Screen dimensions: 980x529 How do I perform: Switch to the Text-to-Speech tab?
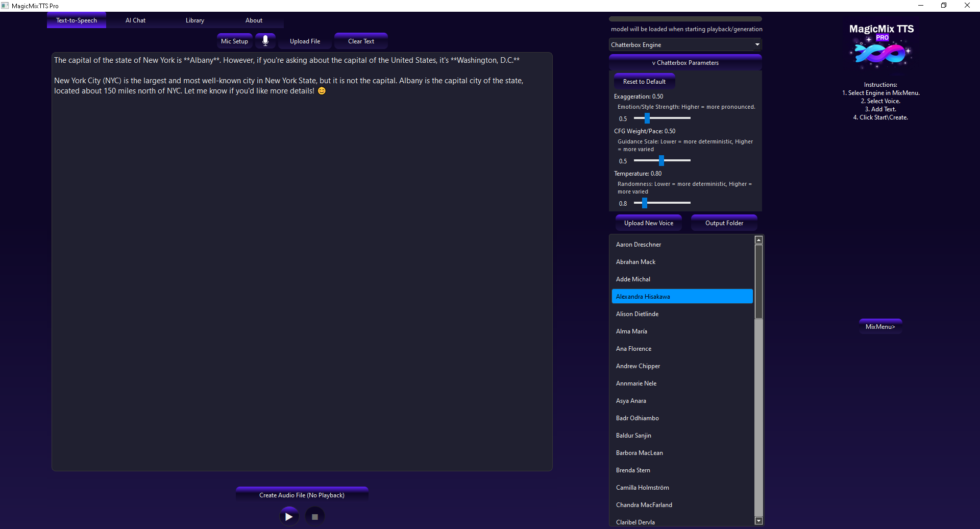pyautogui.click(x=77, y=20)
